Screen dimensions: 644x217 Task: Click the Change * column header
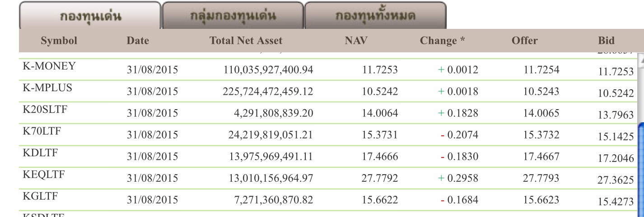[x=442, y=41]
